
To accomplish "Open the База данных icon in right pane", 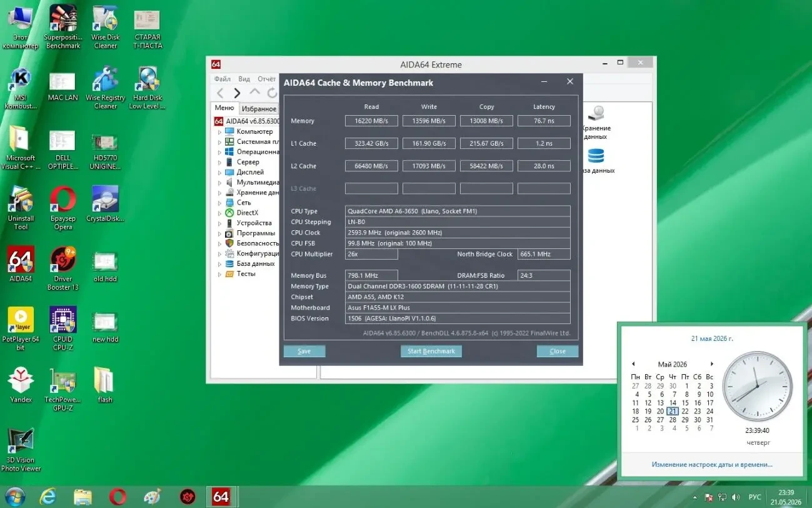I will pos(596,161).
